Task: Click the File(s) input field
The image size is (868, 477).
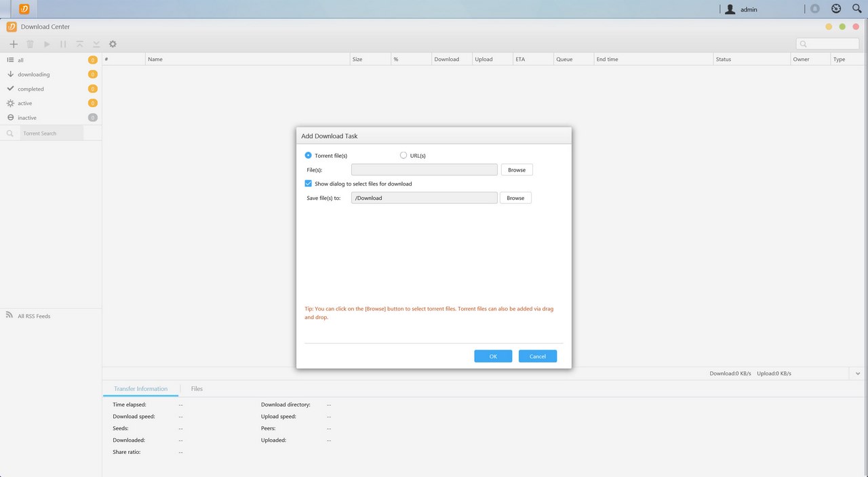Action: tap(425, 169)
